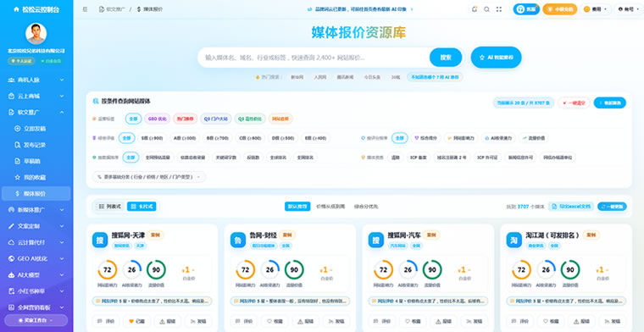Expand the 商机人脉 sidebar menu

pos(62,80)
